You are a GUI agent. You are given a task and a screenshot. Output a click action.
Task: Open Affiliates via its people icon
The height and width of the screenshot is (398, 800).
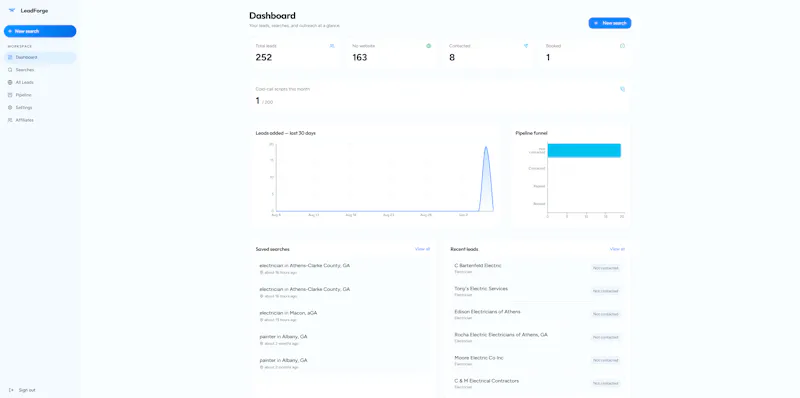(x=10, y=120)
